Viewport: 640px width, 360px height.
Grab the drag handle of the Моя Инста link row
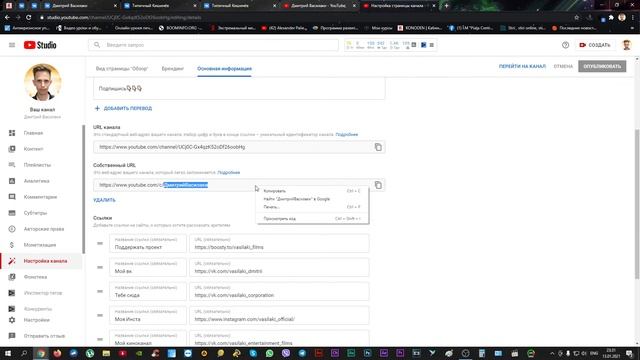100,315
